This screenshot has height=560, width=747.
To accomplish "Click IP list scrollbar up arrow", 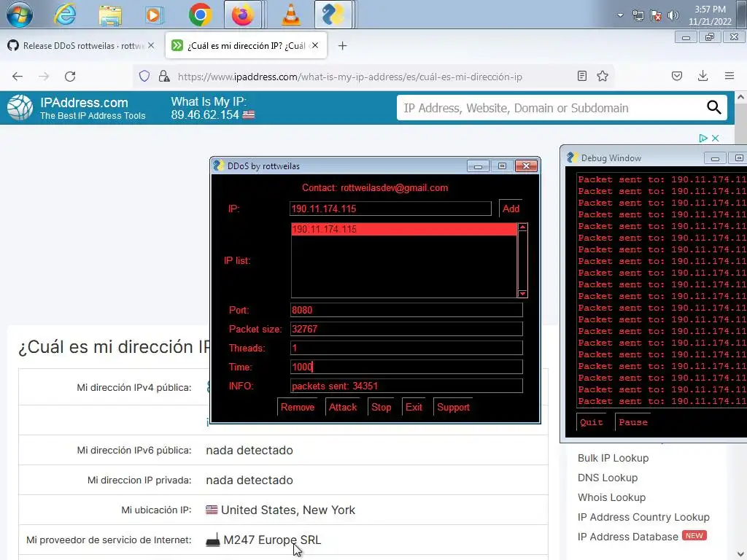I will pos(522,227).
